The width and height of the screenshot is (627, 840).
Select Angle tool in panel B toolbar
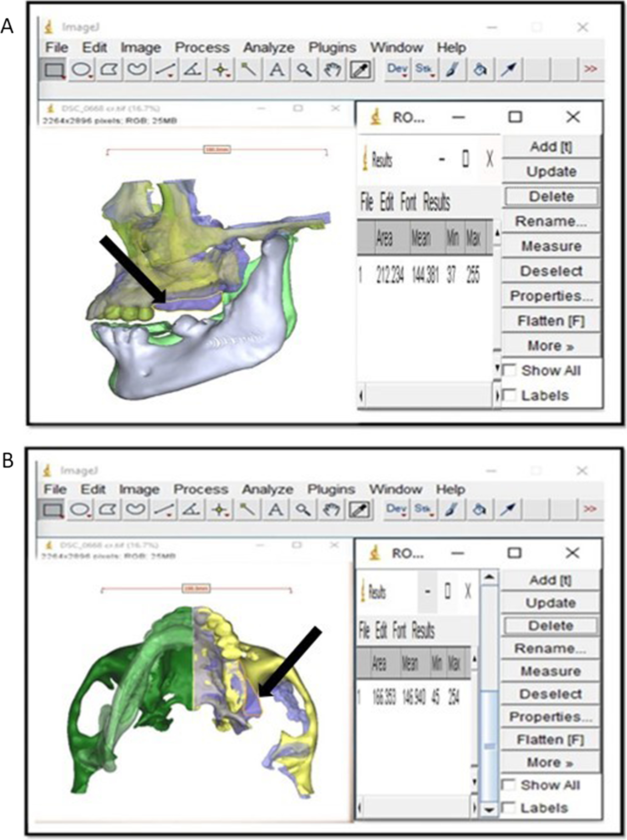[191, 509]
